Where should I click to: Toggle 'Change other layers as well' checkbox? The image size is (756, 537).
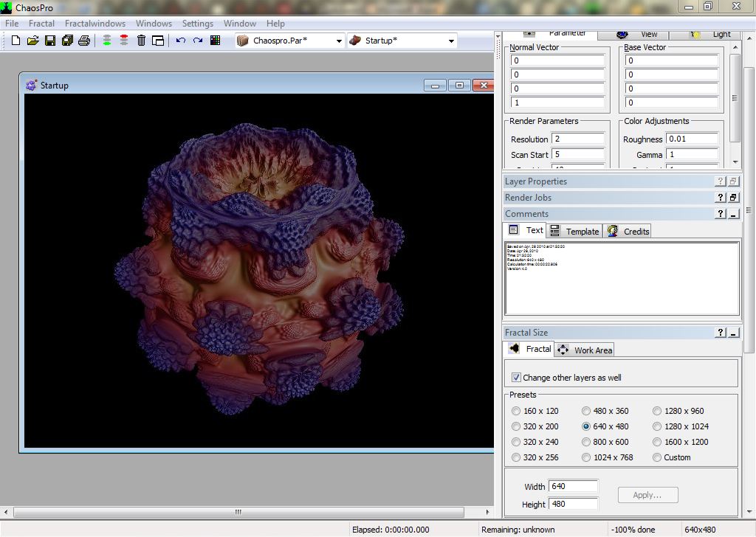tap(516, 378)
